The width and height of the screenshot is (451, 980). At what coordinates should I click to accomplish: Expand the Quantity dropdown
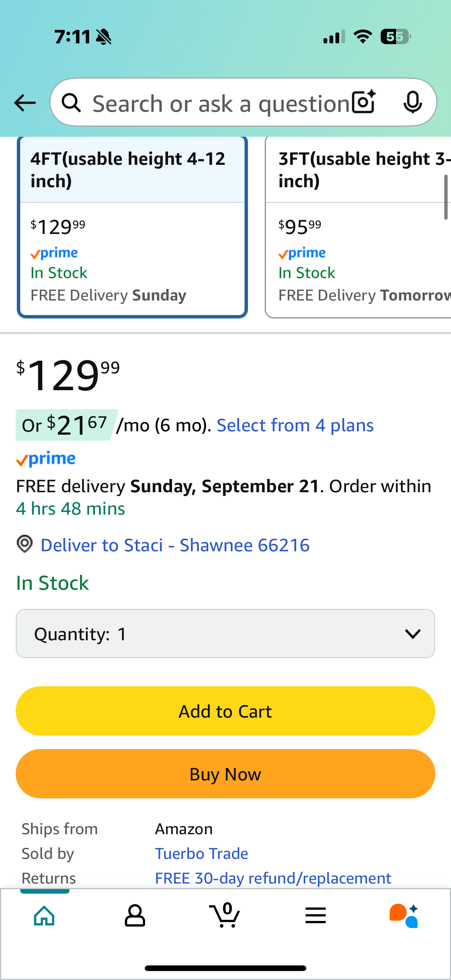[225, 634]
